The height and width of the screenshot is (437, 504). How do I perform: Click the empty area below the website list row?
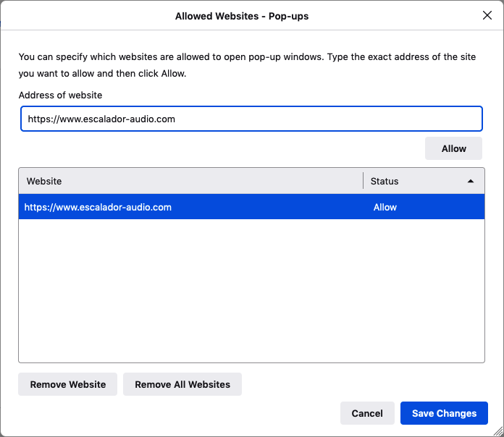251,289
